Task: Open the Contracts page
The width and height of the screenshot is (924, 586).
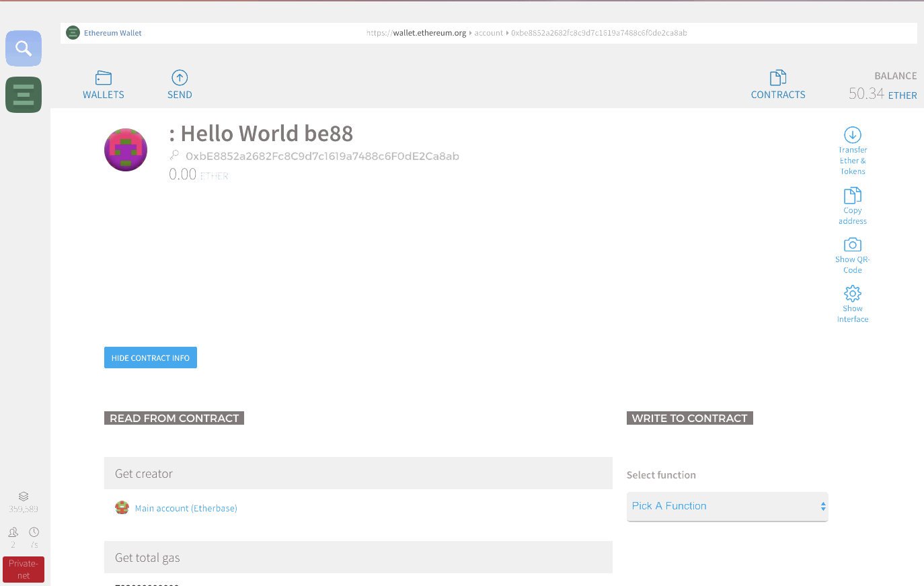Action: coord(778,85)
